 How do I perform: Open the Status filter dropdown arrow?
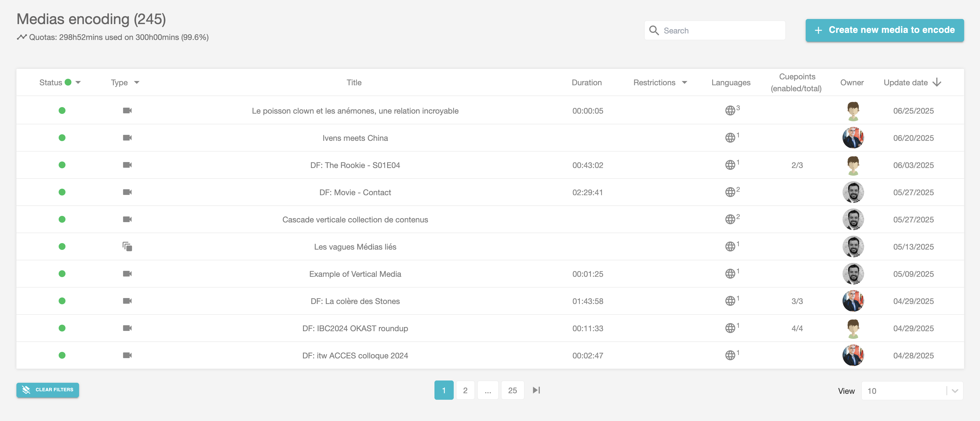point(79,82)
